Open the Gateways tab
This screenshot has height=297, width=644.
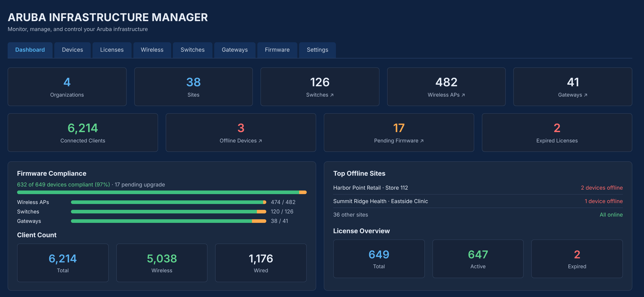235,50
